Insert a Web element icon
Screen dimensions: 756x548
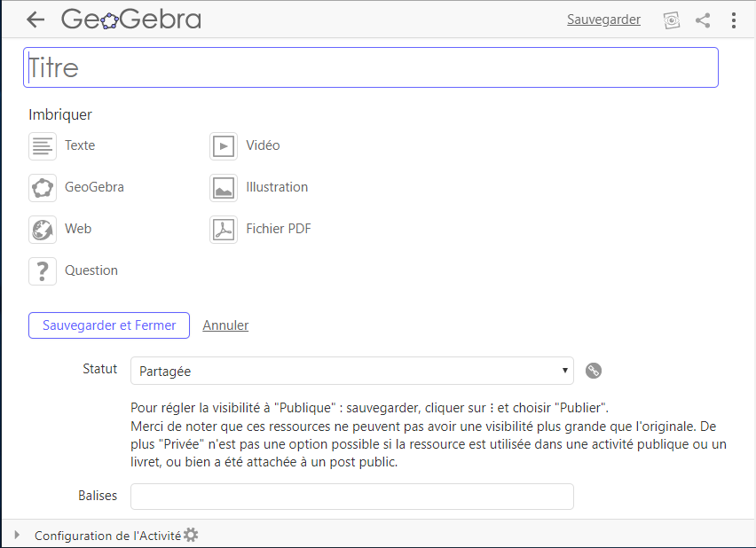pos(43,230)
